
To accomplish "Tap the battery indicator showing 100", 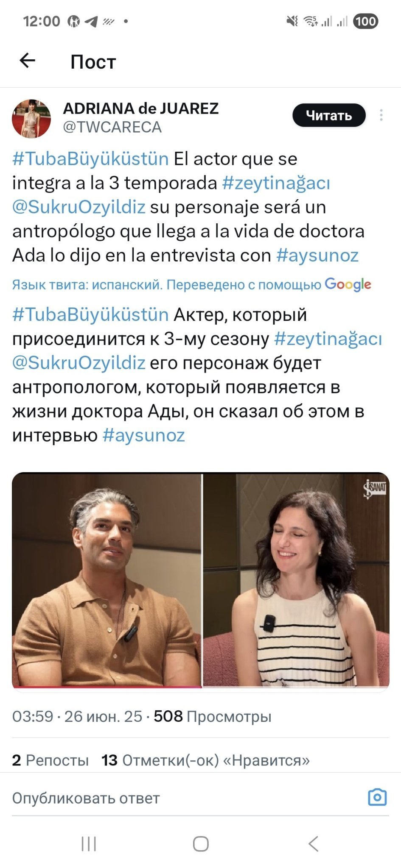I will click(x=365, y=21).
